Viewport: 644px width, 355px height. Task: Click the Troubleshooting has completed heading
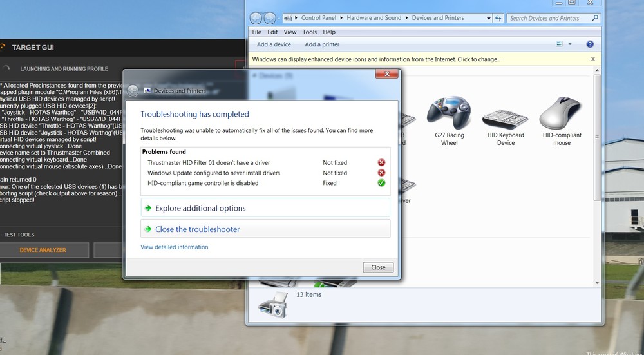194,114
